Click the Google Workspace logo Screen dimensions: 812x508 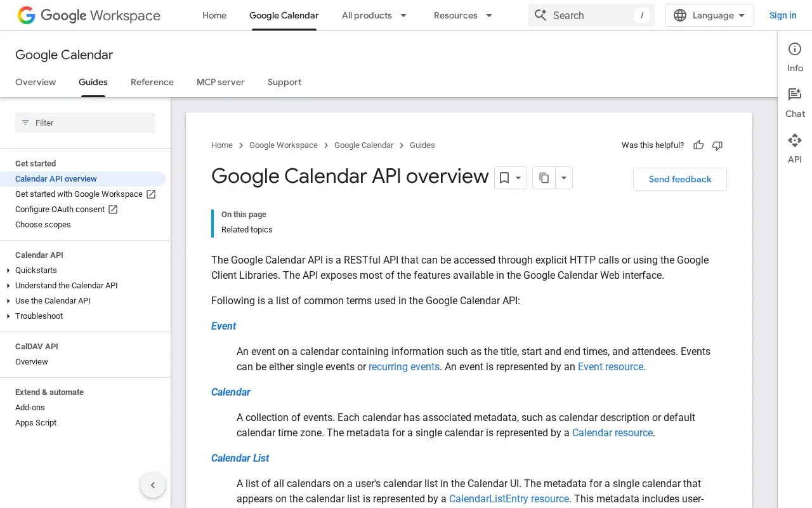pos(89,15)
